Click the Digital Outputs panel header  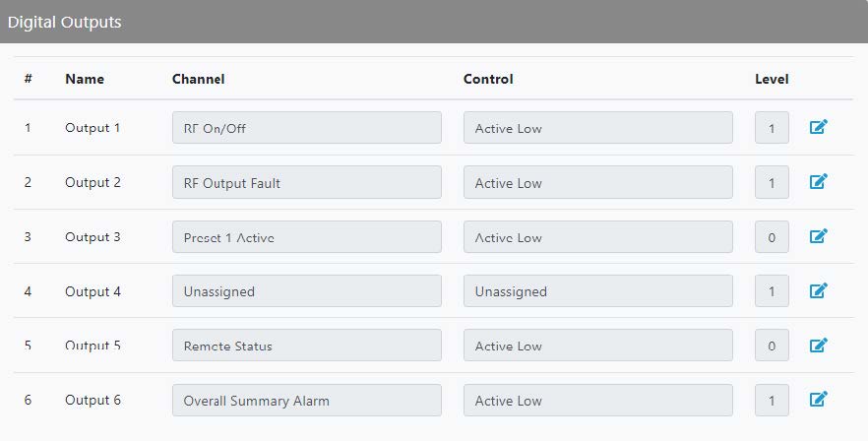click(433, 22)
